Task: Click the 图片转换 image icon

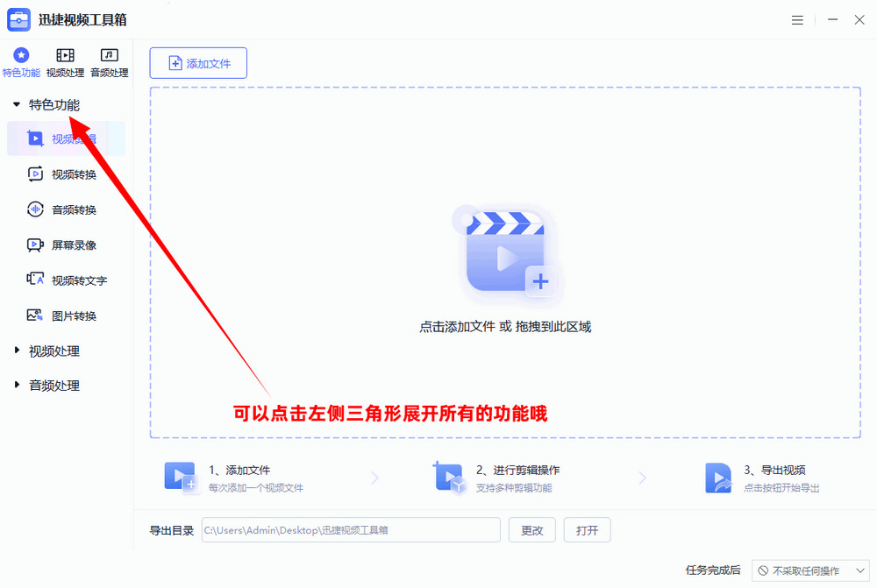Action: 35,315
